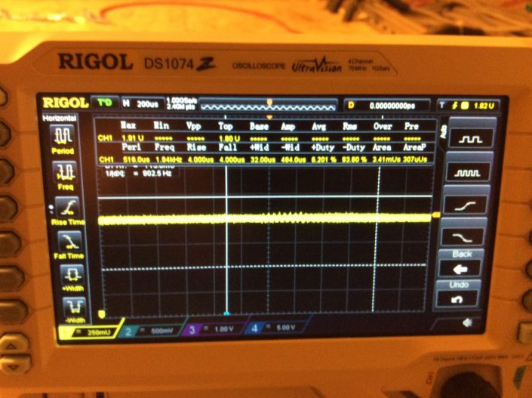Click the Over column header
Image resolution: width=532 pixels, height=398 pixels.
(x=383, y=126)
